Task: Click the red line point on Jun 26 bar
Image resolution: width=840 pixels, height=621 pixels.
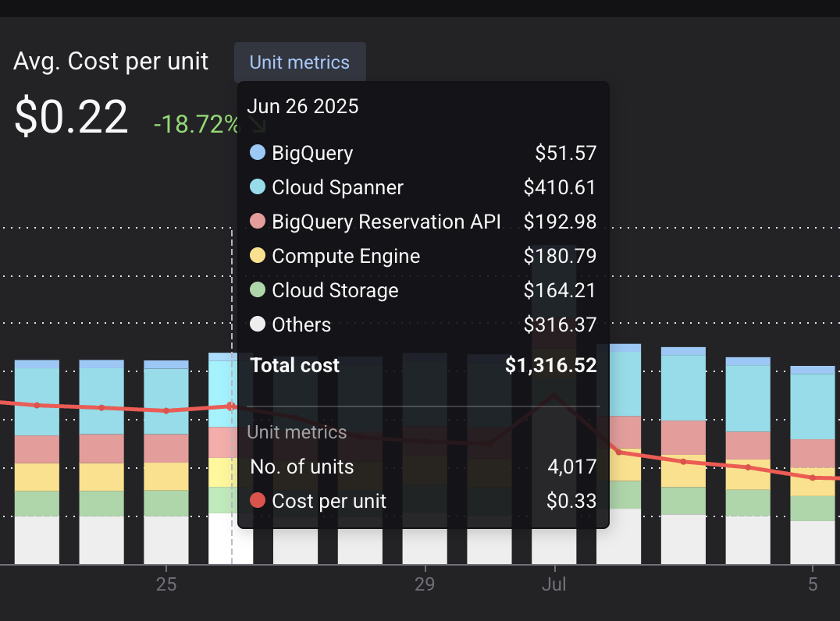Action: pyautogui.click(x=231, y=406)
